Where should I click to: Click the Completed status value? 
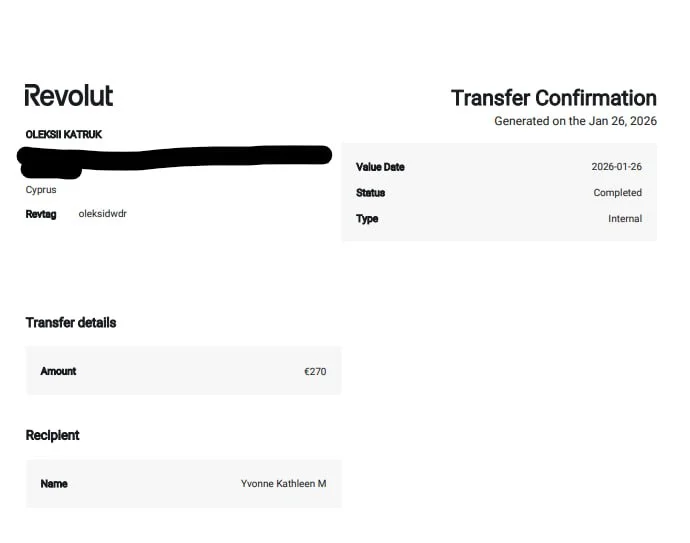click(x=617, y=193)
